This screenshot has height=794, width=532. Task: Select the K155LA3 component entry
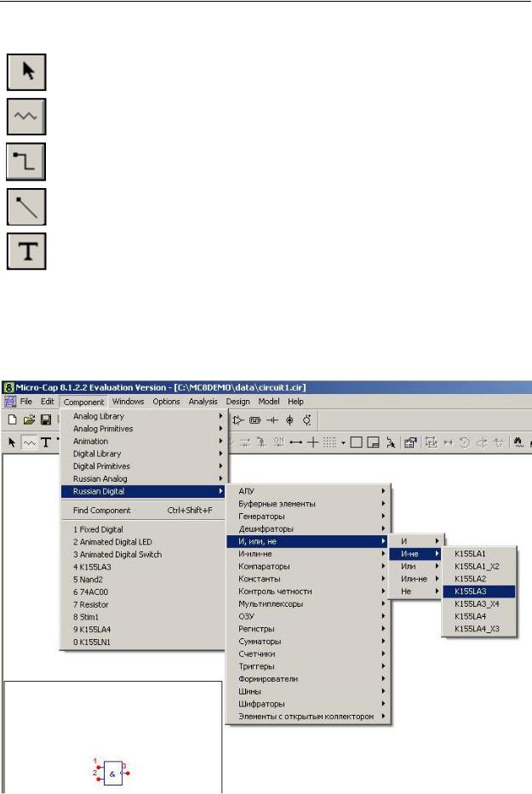(478, 591)
